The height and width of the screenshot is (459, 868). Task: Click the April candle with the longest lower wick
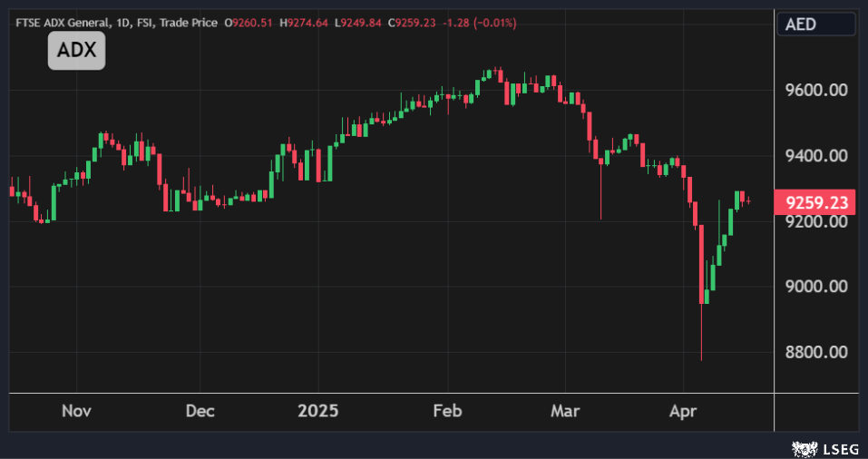click(x=701, y=272)
